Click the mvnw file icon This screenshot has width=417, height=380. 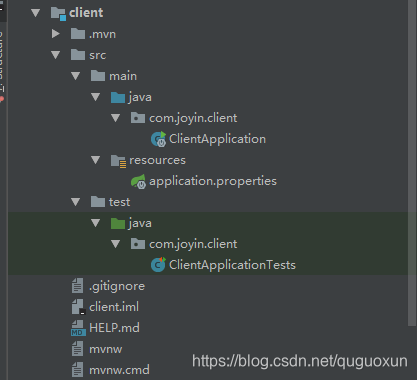[77, 349]
